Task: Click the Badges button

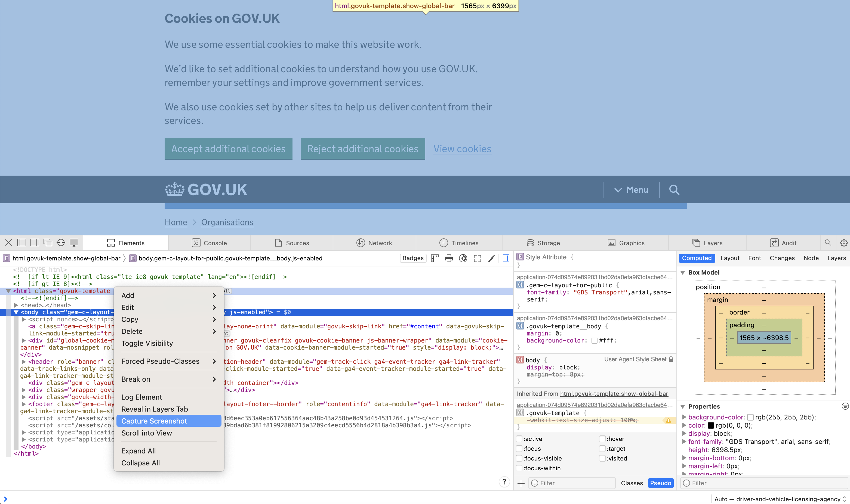Action: 413,258
